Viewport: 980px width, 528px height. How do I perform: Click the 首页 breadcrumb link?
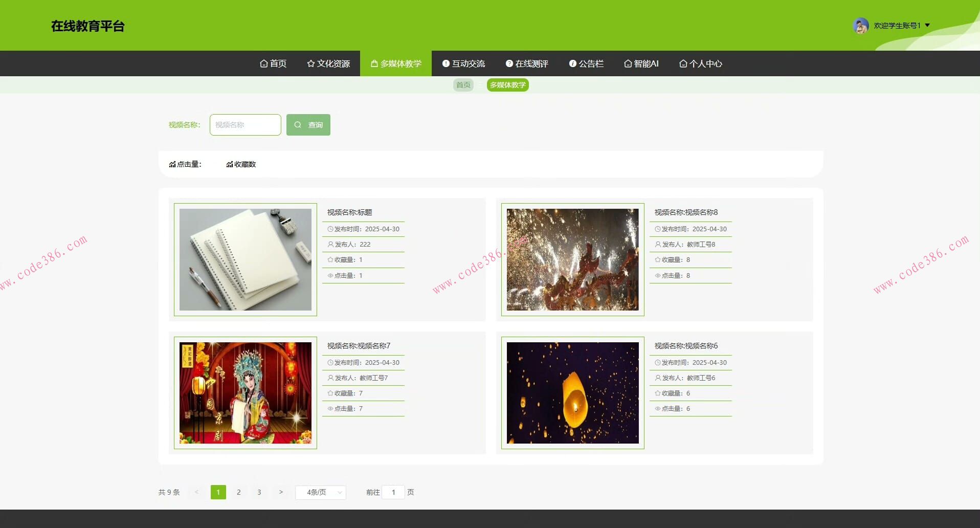463,85
